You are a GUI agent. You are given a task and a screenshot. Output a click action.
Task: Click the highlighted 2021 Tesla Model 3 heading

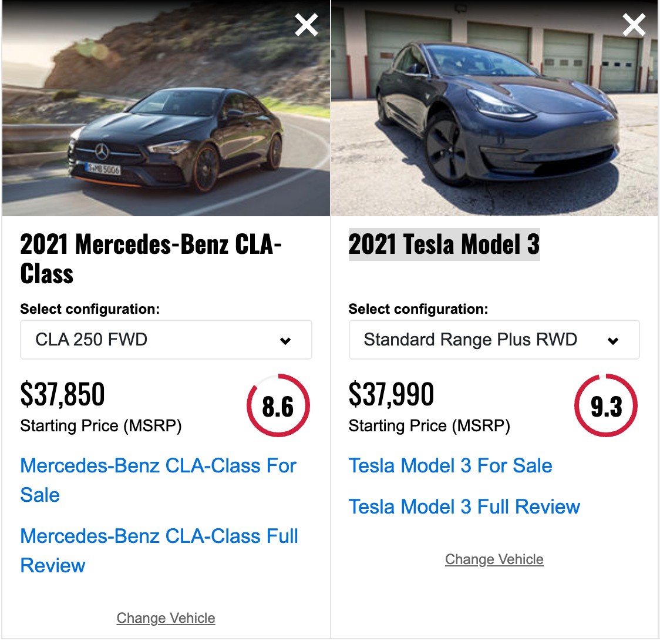[444, 244]
